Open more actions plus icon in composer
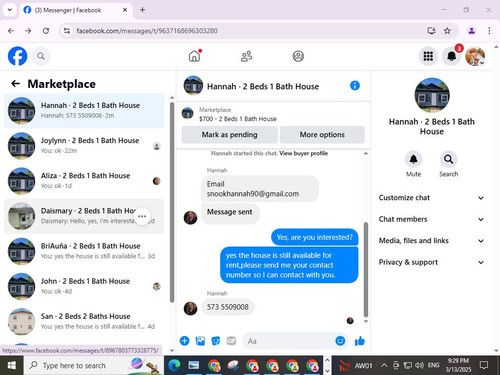Image resolution: width=500 pixels, height=375 pixels. coord(184,341)
